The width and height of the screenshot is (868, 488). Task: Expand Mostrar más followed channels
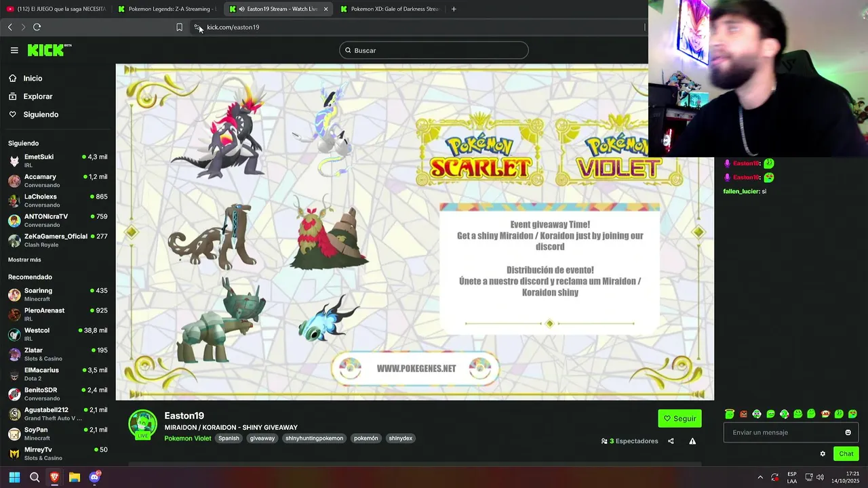point(24,260)
